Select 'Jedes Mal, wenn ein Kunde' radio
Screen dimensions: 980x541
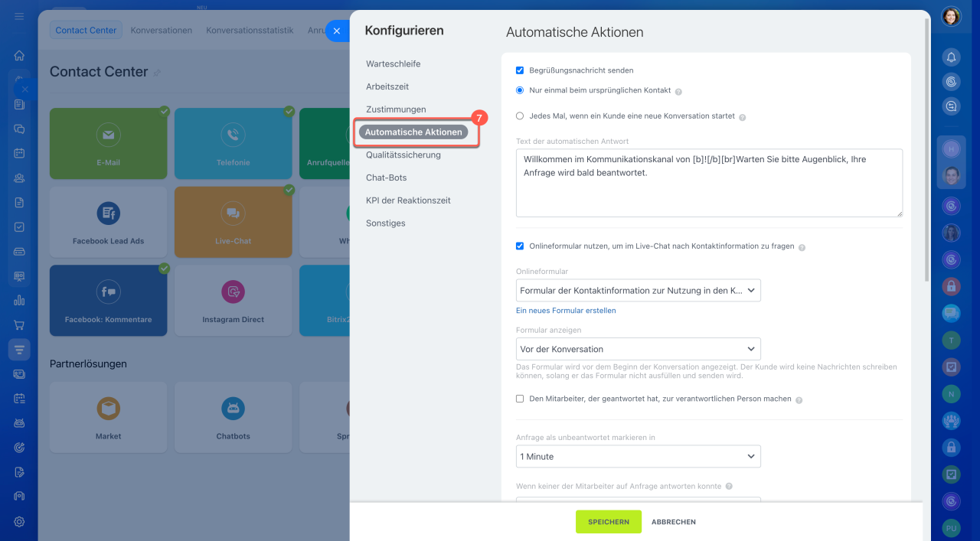tap(520, 116)
